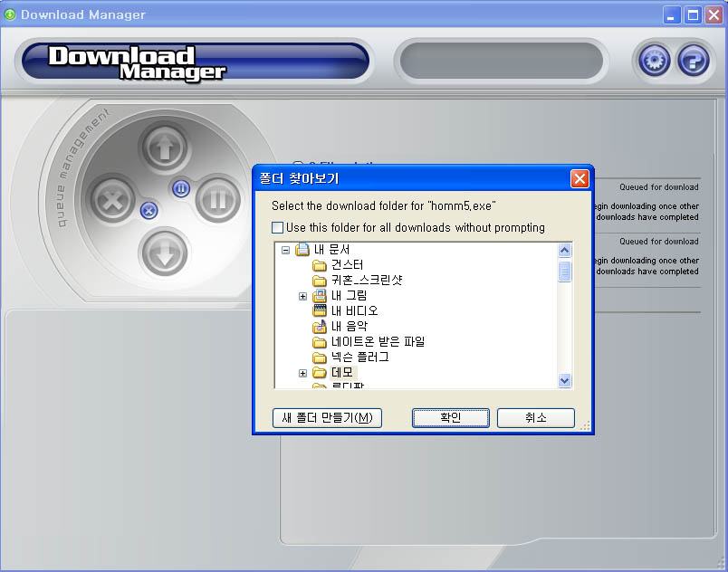Close the 폴더 찾아보기 dialog

580,178
